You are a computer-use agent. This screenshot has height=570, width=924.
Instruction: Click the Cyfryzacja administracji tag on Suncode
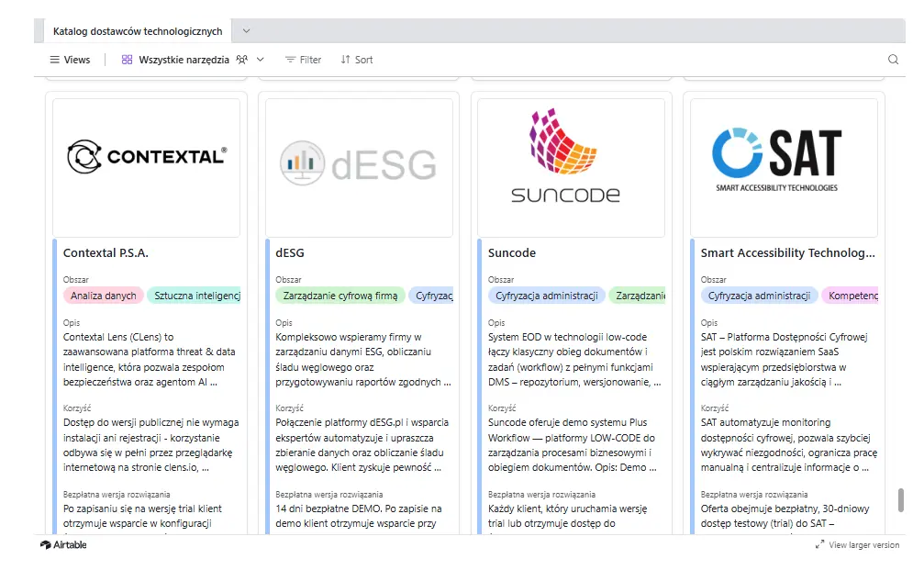click(546, 296)
